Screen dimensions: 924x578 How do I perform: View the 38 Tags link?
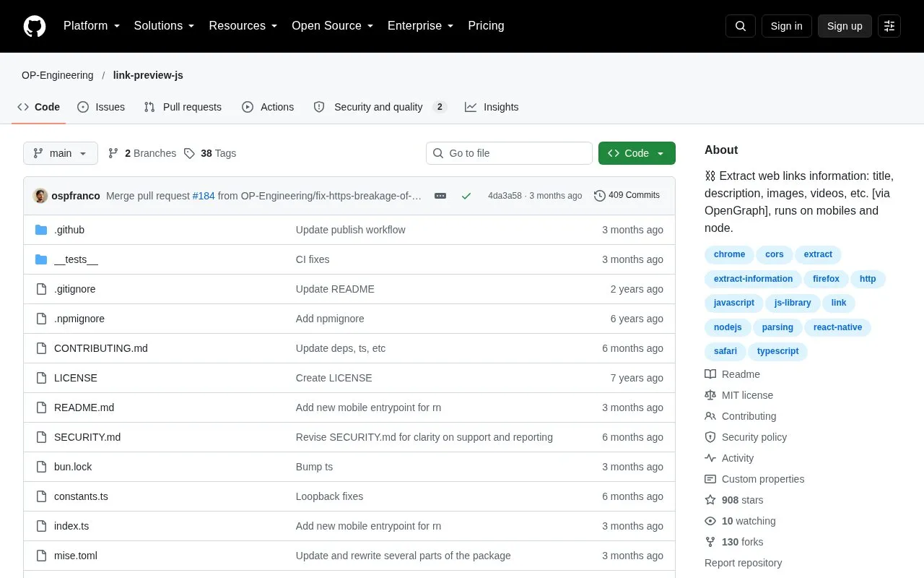coord(209,153)
